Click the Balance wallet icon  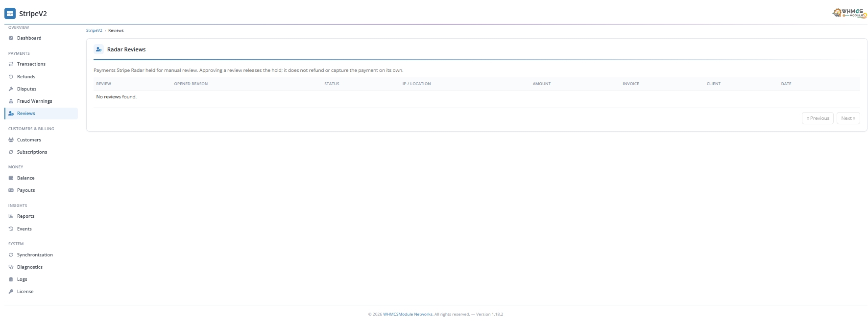(11, 178)
